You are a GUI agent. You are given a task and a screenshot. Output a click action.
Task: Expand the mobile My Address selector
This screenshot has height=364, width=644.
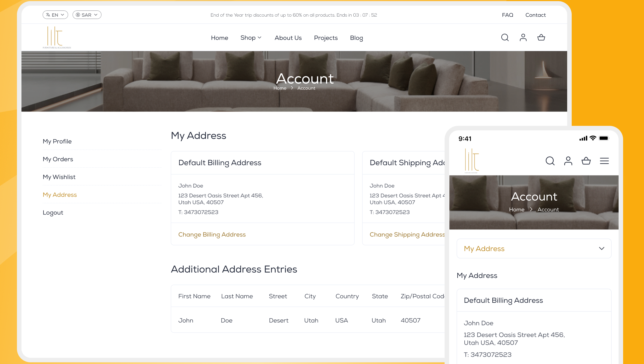pos(534,249)
